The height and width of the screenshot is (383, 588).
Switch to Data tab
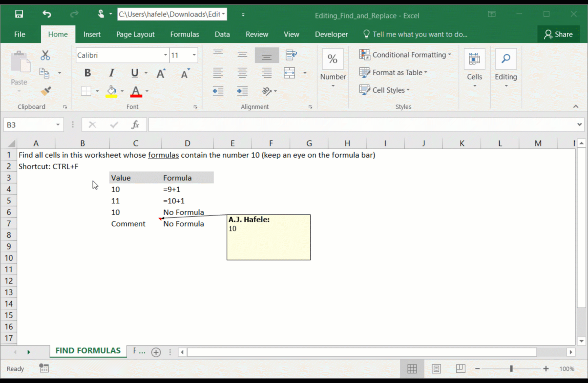tap(222, 34)
